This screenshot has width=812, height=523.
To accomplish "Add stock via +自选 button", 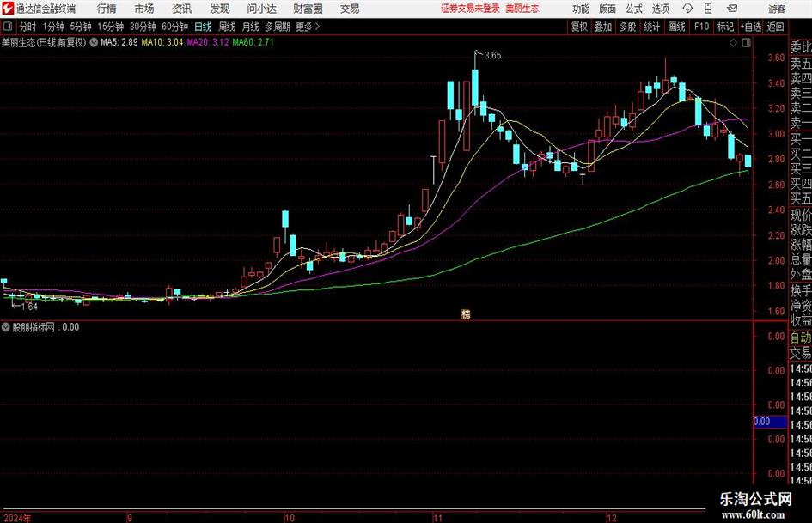I will coord(750,27).
